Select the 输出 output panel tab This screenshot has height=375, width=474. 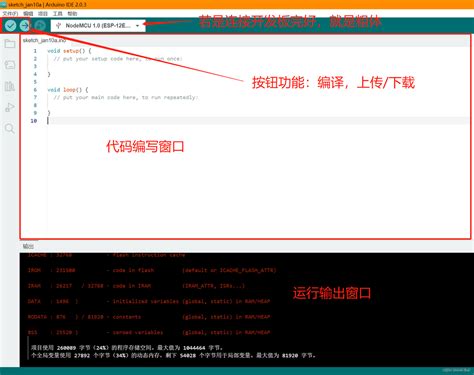tap(28, 246)
